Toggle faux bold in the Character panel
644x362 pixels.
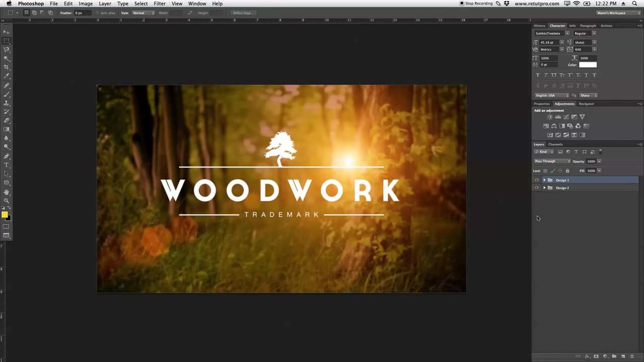tap(537, 74)
